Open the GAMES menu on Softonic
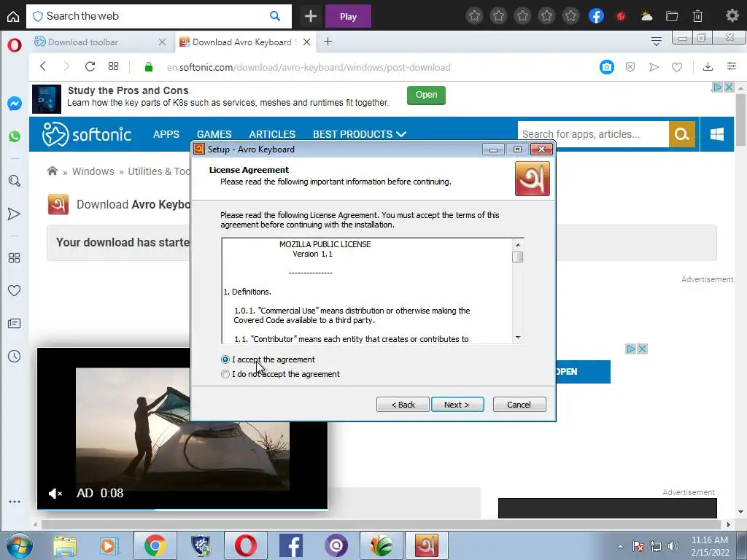 coord(214,134)
